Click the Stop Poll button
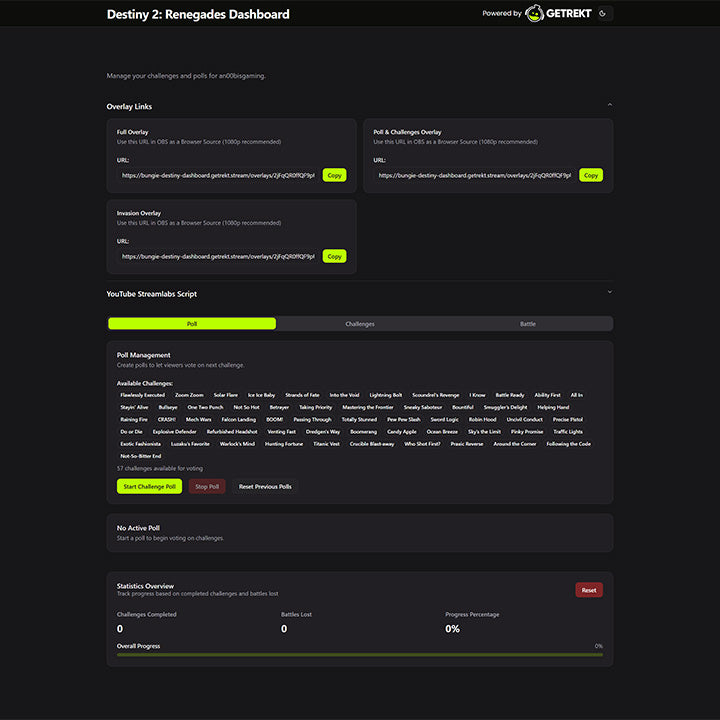The height and width of the screenshot is (720, 720). 207,486
